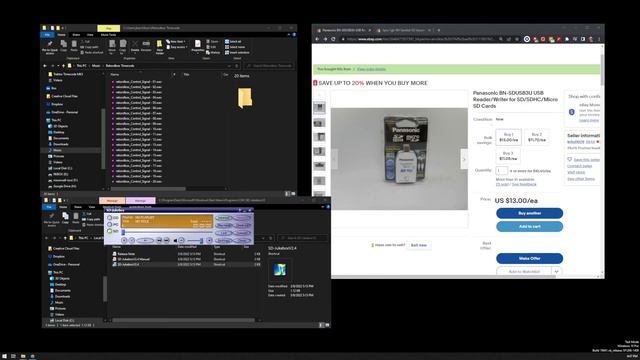This screenshot has height=360, width=640.
Task: Click Chrome's Forward arrow button
Action: click(325, 39)
